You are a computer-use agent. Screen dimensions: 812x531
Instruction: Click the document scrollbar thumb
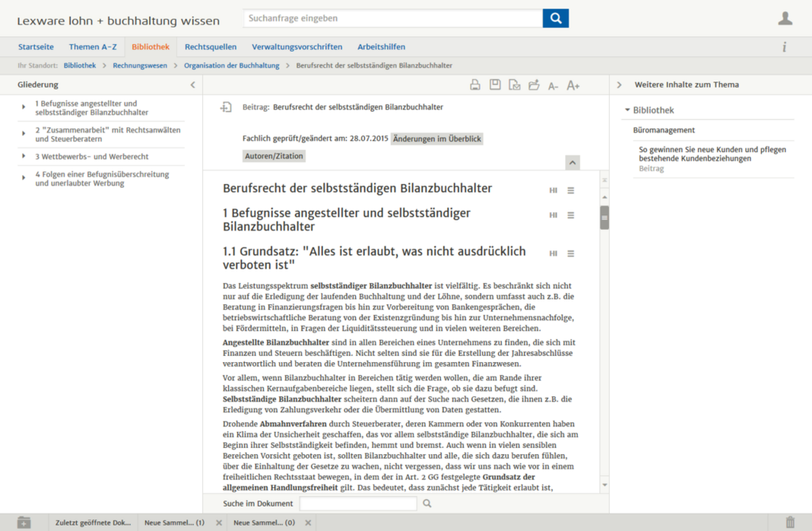604,217
